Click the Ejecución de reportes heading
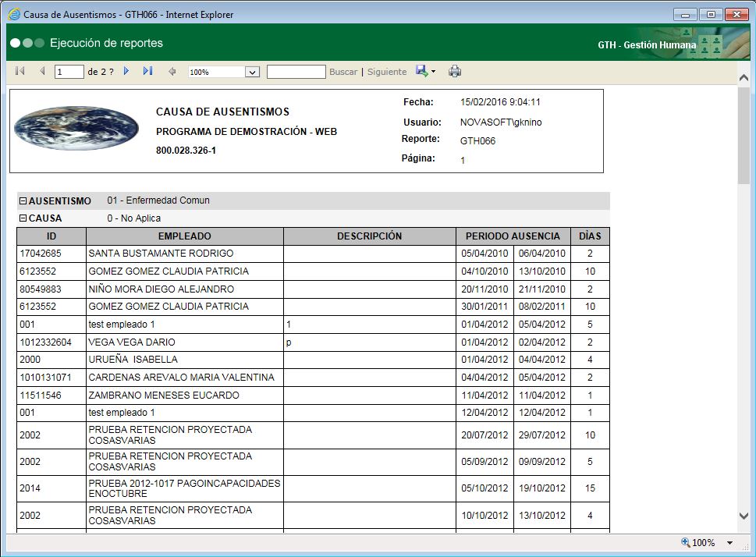 (x=106, y=43)
